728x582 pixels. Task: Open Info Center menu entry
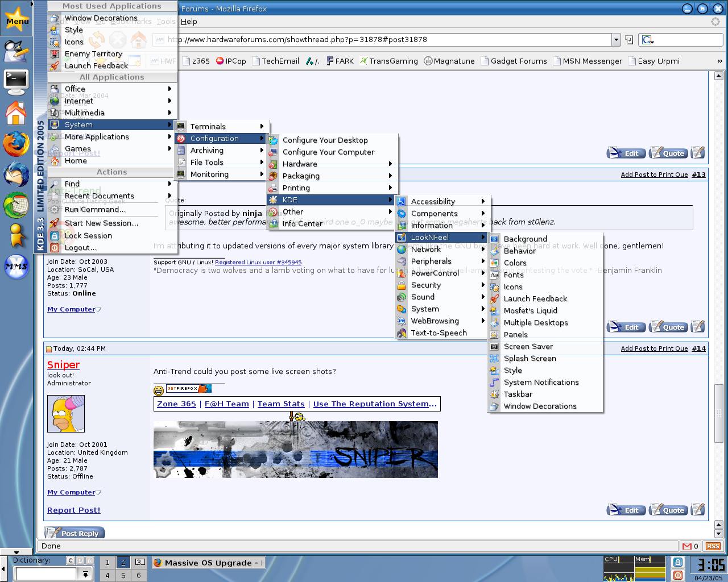332,223
